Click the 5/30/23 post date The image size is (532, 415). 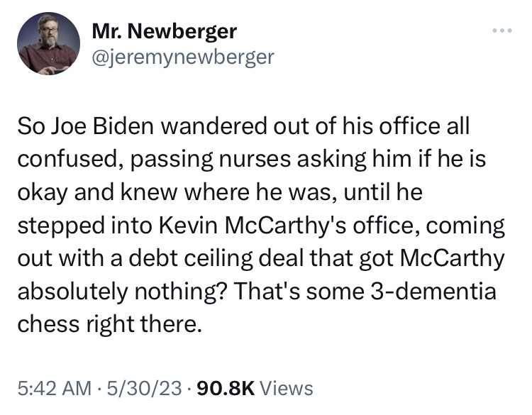[x=138, y=388]
